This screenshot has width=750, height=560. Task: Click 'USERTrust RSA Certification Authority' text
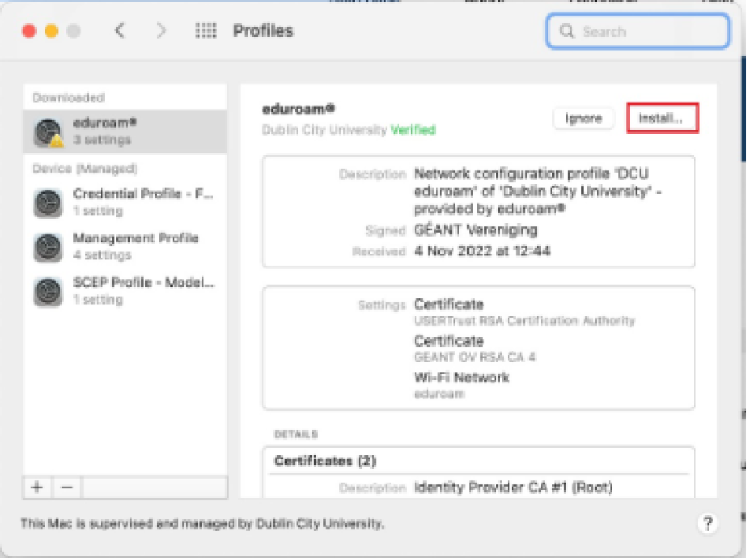(524, 320)
